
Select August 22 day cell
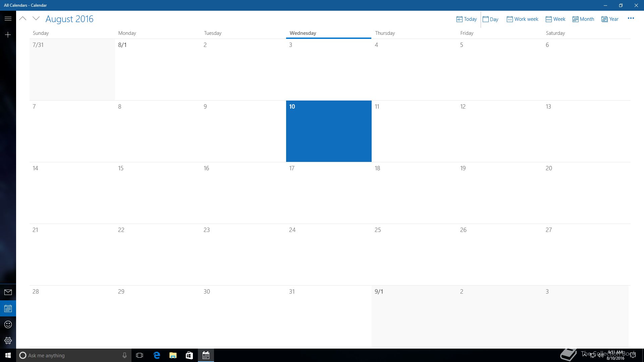(158, 254)
